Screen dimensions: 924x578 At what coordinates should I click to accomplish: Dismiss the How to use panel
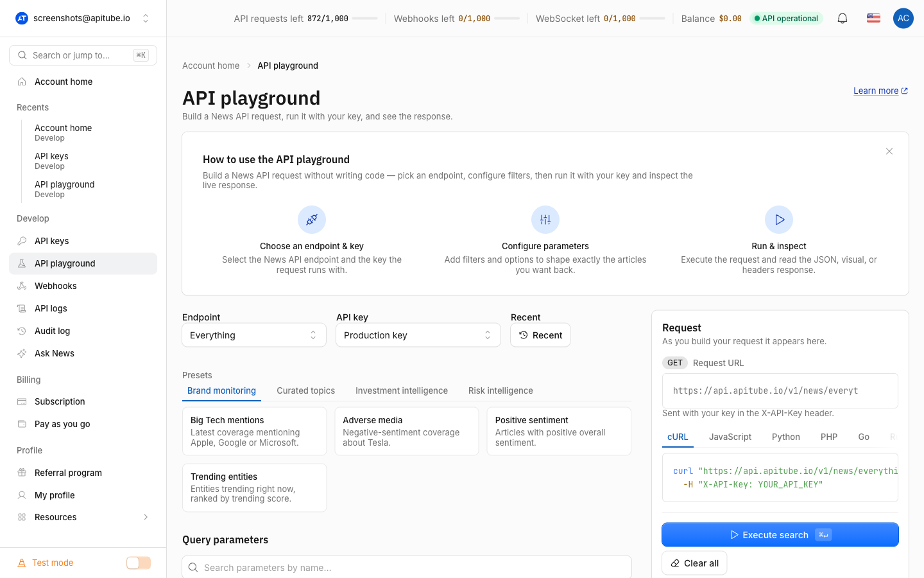889,152
